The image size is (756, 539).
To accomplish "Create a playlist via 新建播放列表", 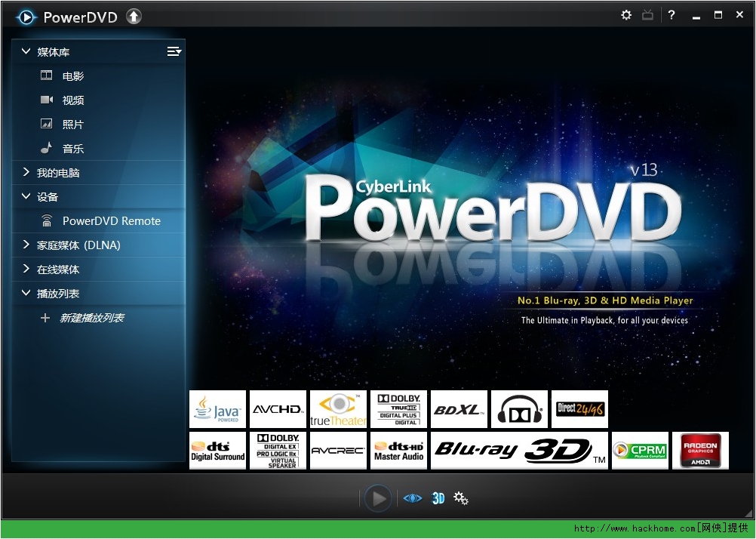I will click(x=92, y=318).
